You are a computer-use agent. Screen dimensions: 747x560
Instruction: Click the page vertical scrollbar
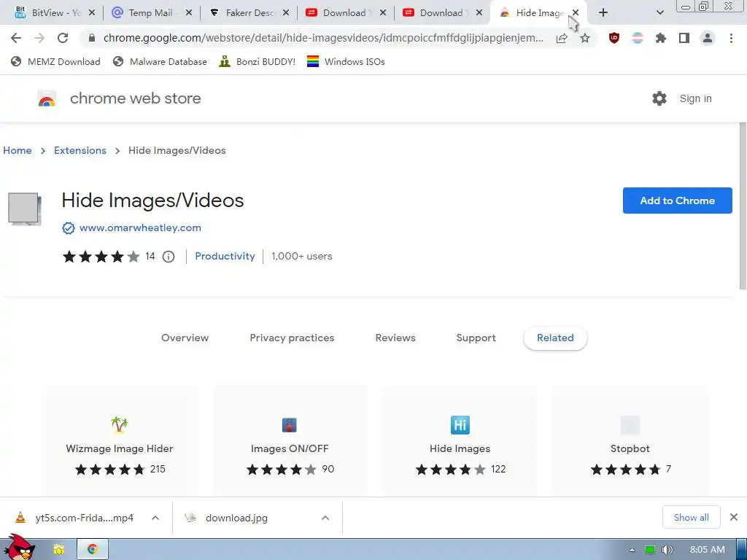pos(742,206)
